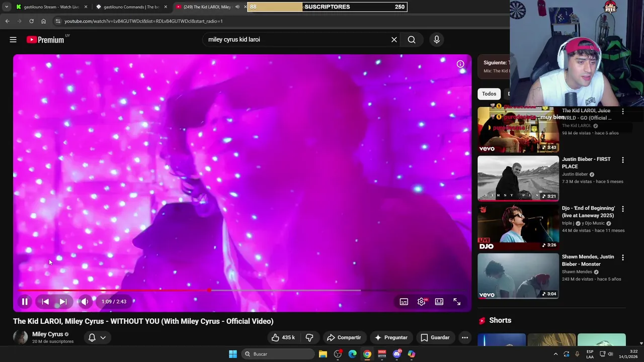Open the YouTube hamburger guide menu

click(x=13, y=40)
